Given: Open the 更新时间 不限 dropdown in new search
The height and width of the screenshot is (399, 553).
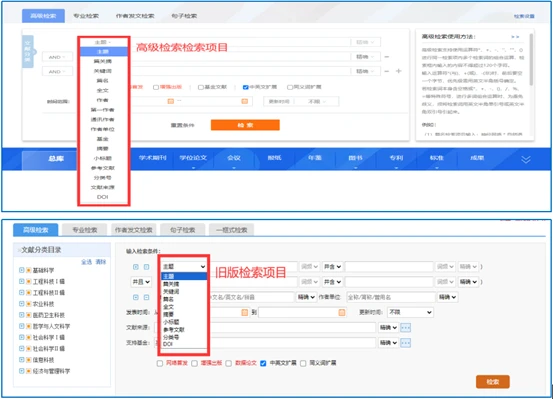Looking at the screenshot, I should (x=317, y=102).
